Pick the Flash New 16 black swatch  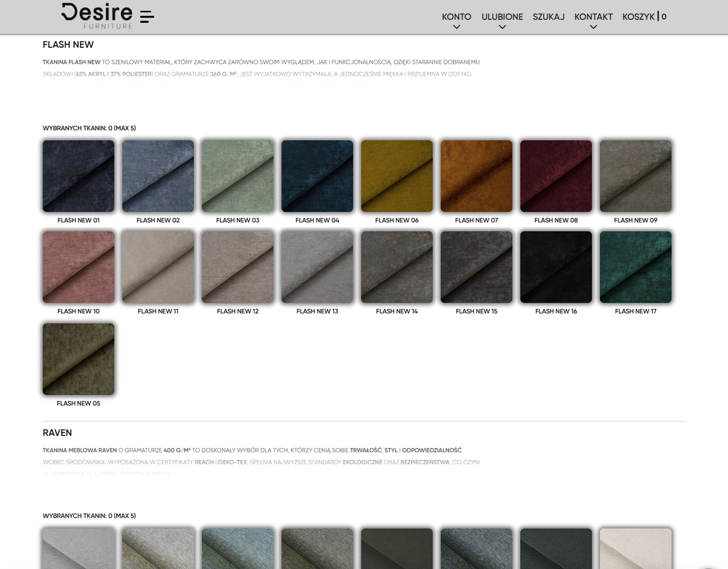[x=556, y=267]
